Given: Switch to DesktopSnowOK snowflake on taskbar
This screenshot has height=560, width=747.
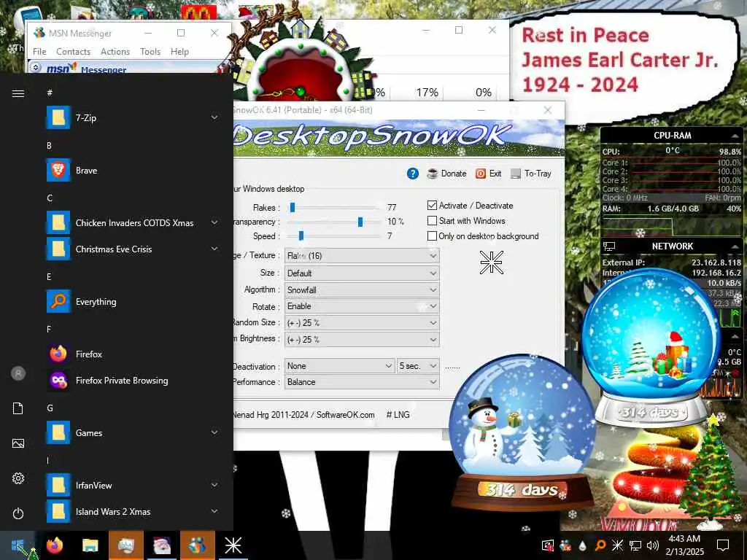Looking at the screenshot, I should pyautogui.click(x=233, y=545).
